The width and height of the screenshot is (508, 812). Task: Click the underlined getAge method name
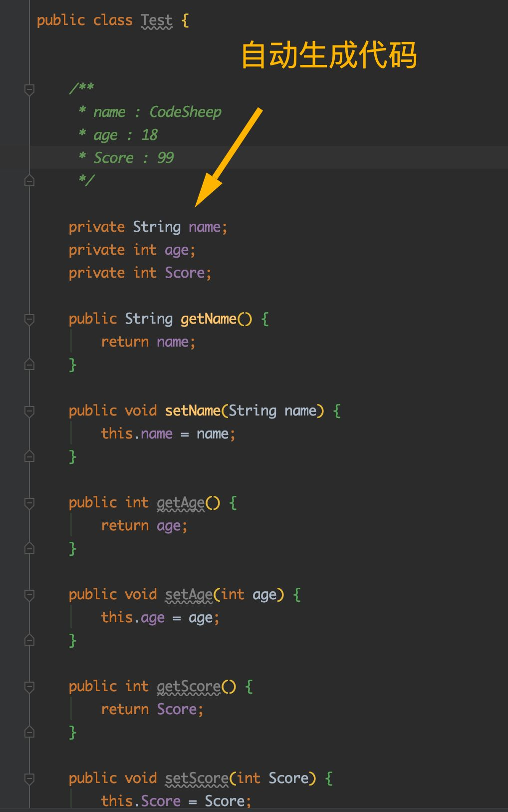coord(181,503)
